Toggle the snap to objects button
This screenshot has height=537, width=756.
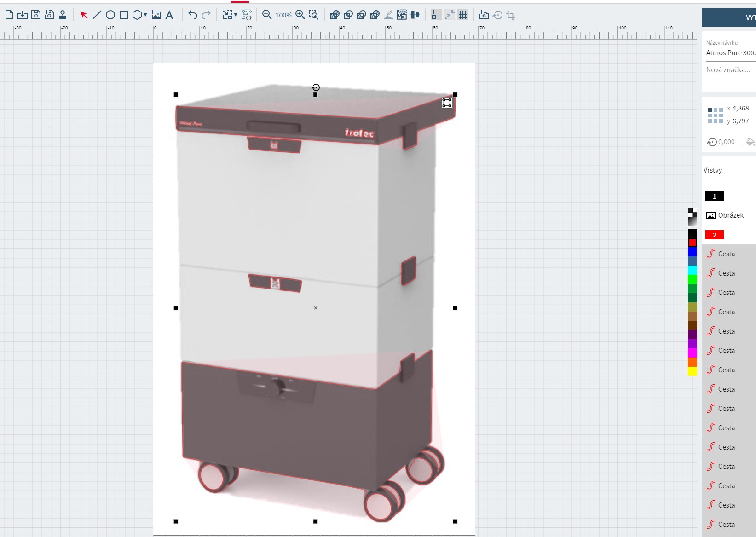[x=449, y=15]
